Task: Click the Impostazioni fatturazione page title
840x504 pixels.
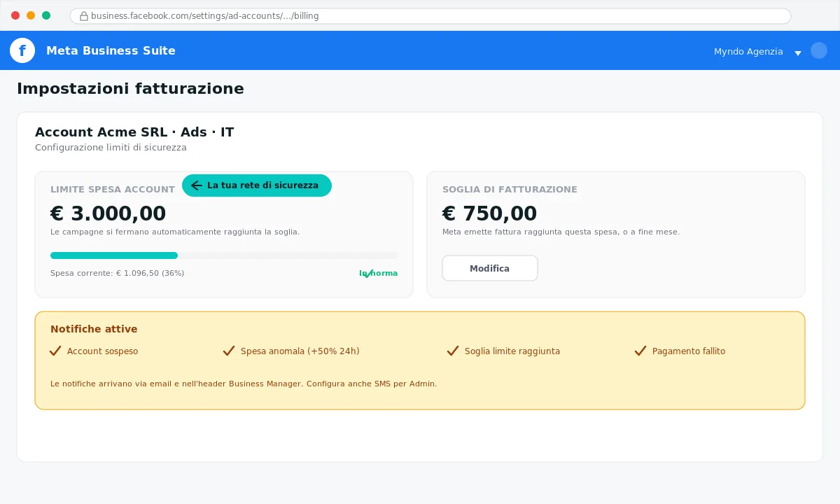Action: pos(130,89)
